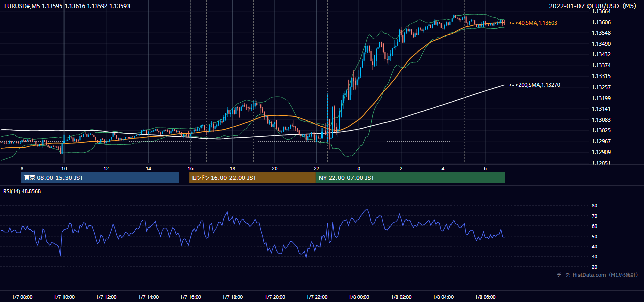Click price axis value 1.13548

click(601, 33)
